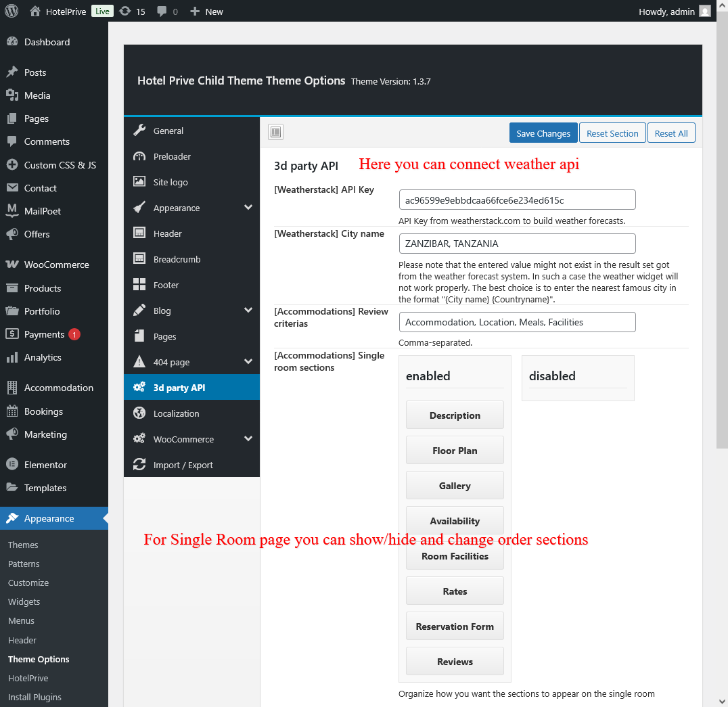
Task: Expand the WooCommerce theme options chevron
Action: [248, 439]
